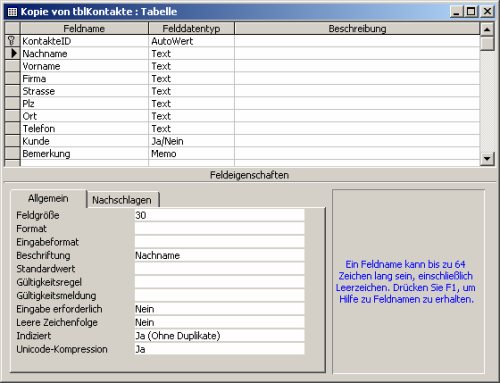Select the primary key row selector for KontakteID
The height and width of the screenshot is (383, 500).
[12, 41]
